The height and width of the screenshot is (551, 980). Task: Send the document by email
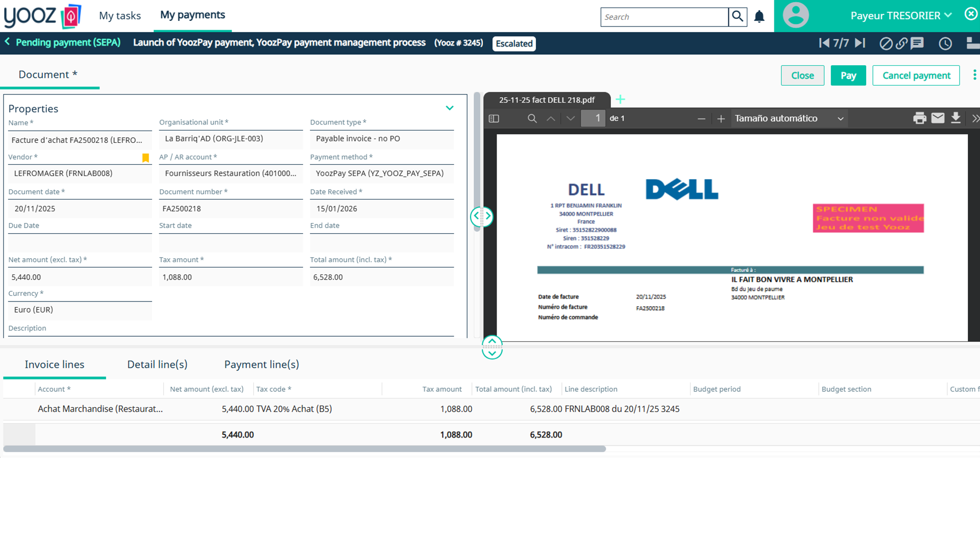point(938,118)
